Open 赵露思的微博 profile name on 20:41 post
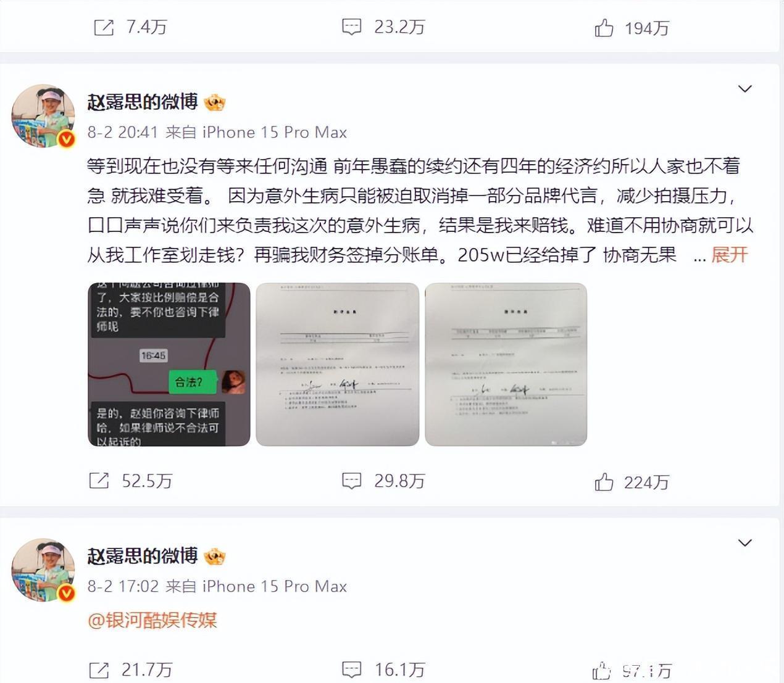This screenshot has height=683, width=784. (x=142, y=102)
